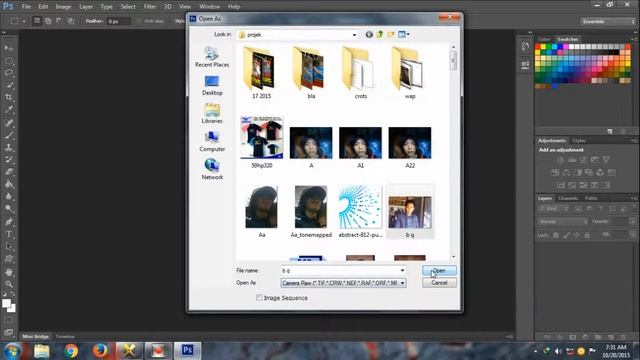The image size is (640, 360).
Task: Open the Open As format dropdown
Action: pos(402,283)
